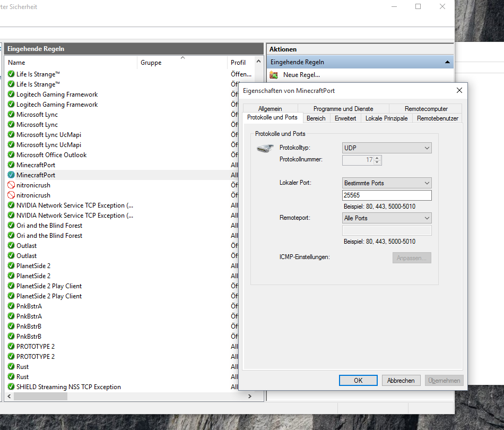The height and width of the screenshot is (430, 504).
Task: Sort rules by the Gruppe column header
Action: point(183,63)
